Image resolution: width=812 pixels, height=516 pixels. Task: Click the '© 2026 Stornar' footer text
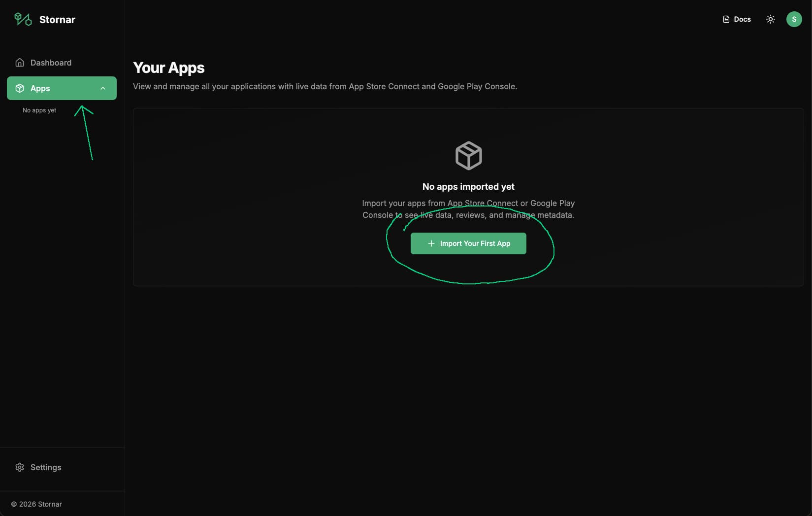click(x=36, y=504)
